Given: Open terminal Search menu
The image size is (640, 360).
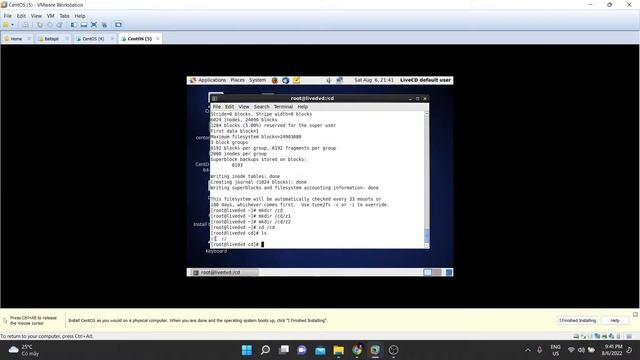Looking at the screenshot, I should [262, 107].
